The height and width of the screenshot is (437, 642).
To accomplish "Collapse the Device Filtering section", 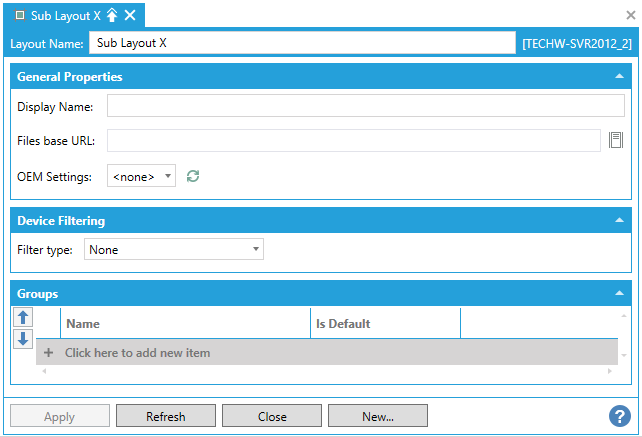I will click(619, 220).
